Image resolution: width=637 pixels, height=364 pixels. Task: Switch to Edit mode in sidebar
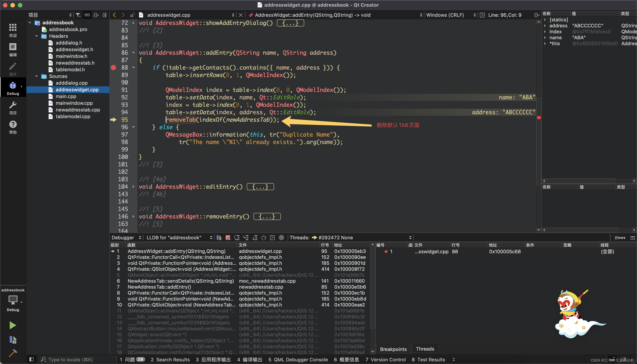[x=13, y=50]
